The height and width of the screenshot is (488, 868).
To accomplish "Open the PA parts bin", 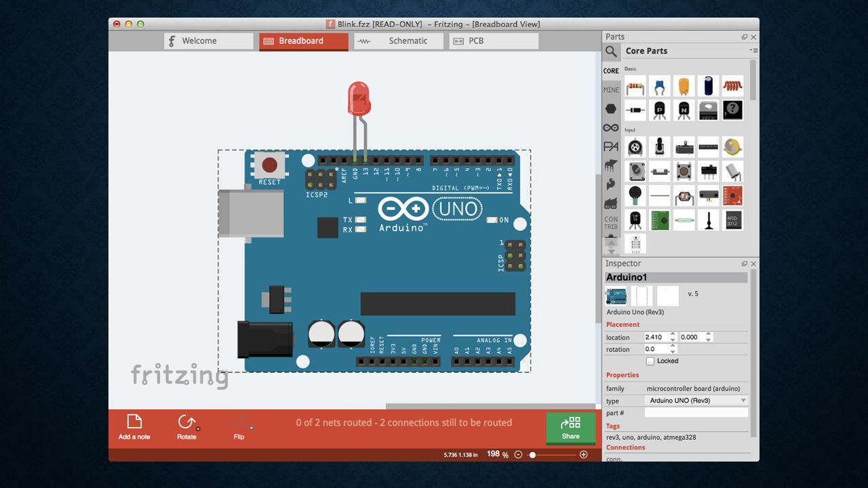I will coord(611,146).
